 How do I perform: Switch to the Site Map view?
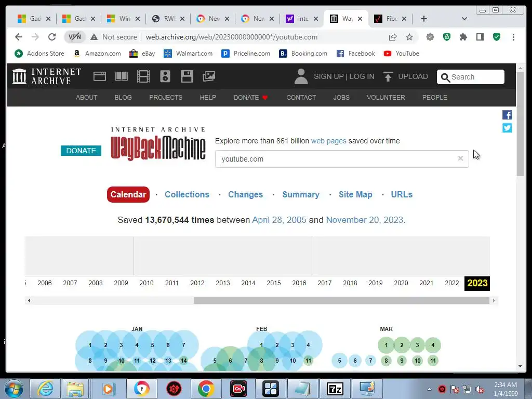click(355, 194)
